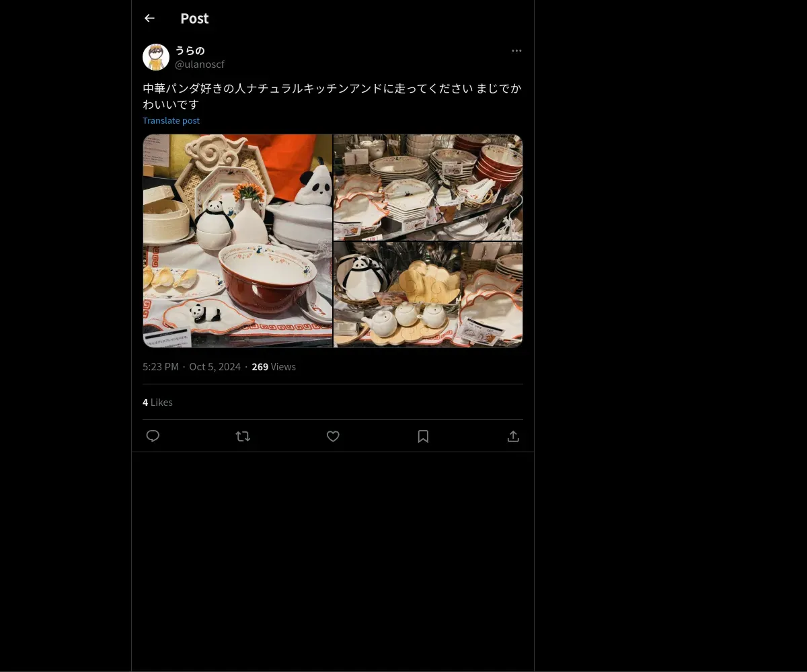
Task: Open the うらの profile avatar
Action: [156, 57]
